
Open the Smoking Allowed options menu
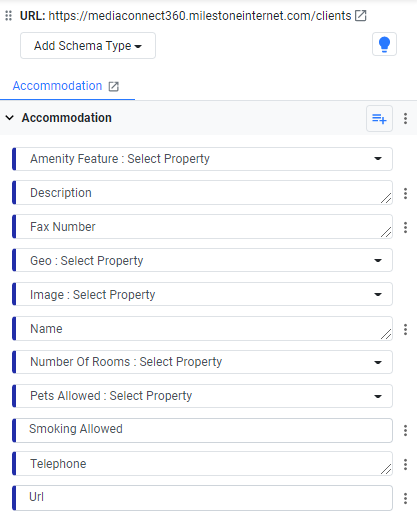(405, 430)
